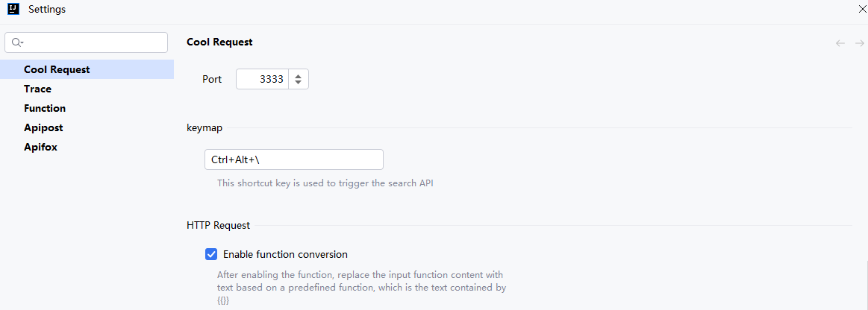Toggle Enable function conversion checkbox
The height and width of the screenshot is (310, 868).
211,254
